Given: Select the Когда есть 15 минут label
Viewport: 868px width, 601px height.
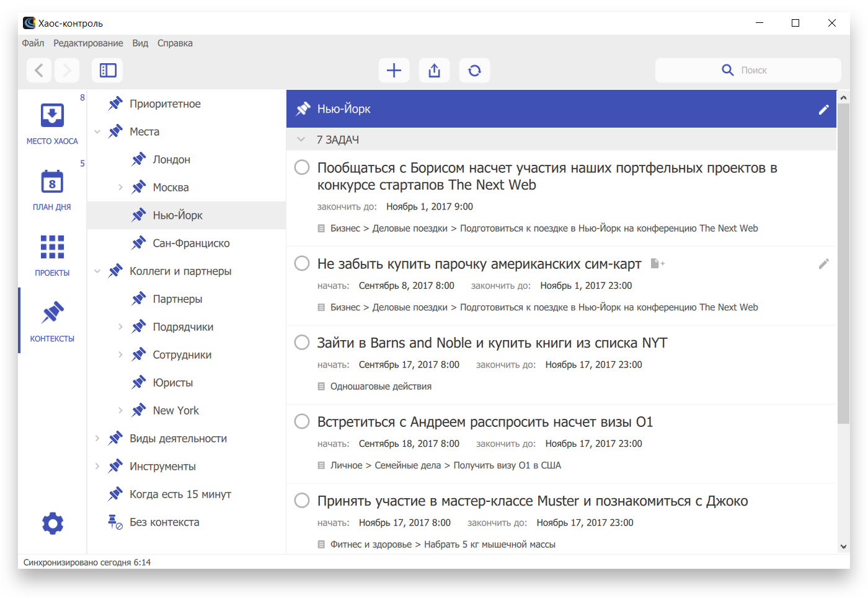Looking at the screenshot, I should click(180, 494).
